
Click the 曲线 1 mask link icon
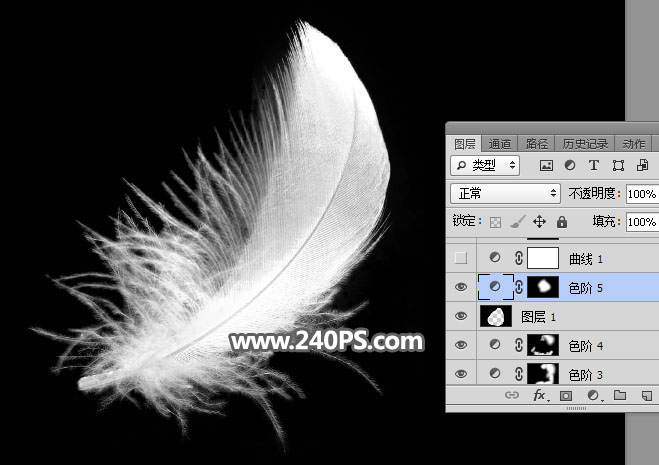click(x=519, y=258)
